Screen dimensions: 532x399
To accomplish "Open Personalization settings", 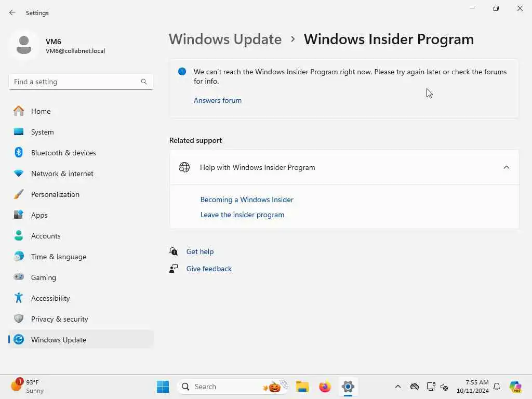I will [81, 194].
